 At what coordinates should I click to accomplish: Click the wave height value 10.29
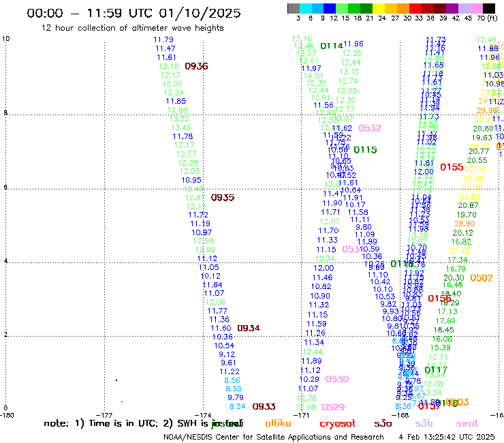(x=309, y=380)
